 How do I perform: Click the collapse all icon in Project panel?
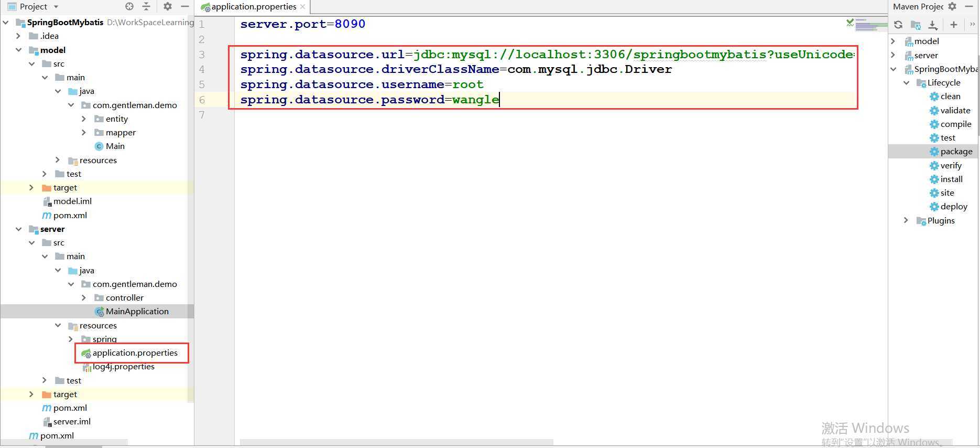click(x=146, y=6)
